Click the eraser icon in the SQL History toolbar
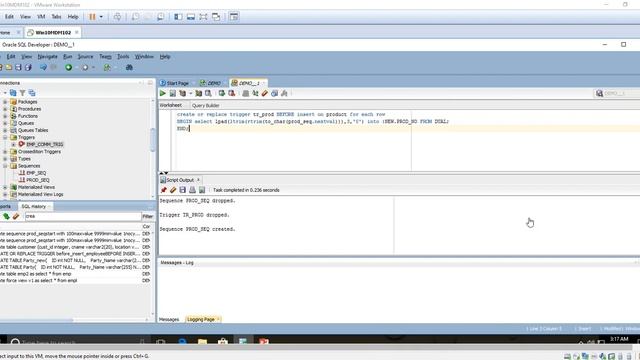This screenshot has width=640, height=360. 16,216
